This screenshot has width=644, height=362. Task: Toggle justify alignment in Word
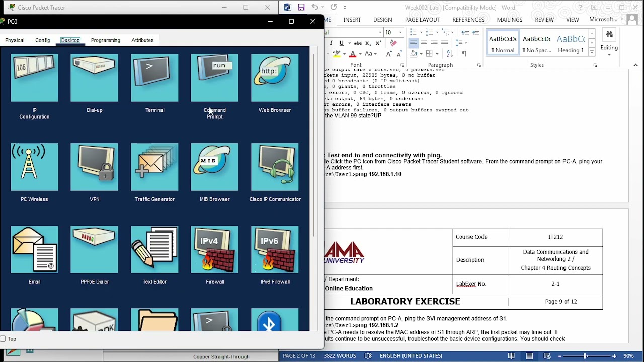tap(444, 43)
